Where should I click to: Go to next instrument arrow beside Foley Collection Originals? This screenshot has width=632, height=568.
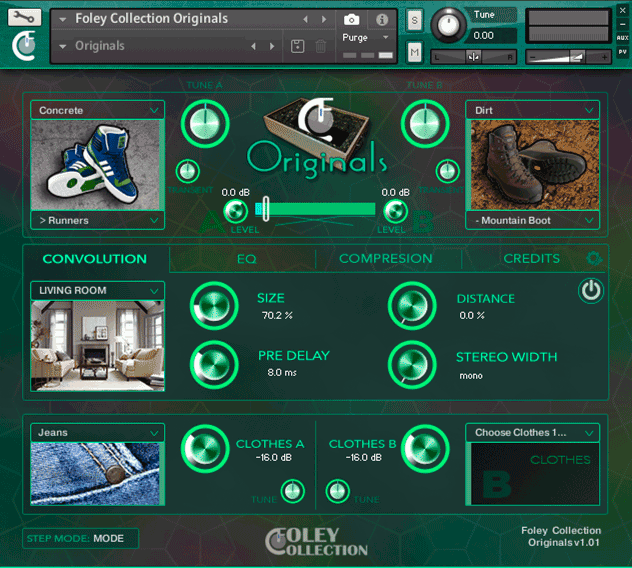(x=324, y=19)
